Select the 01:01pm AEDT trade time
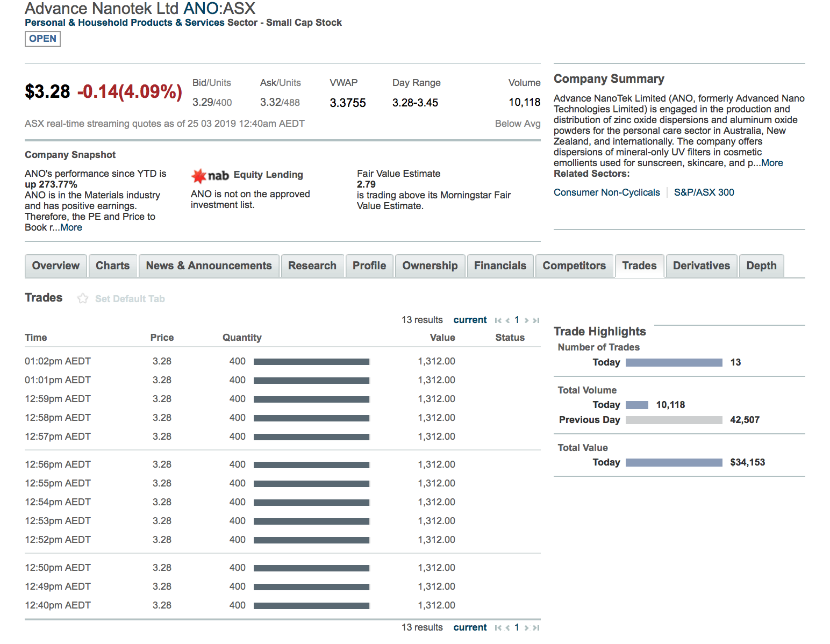The height and width of the screenshot is (644, 830). (x=58, y=380)
